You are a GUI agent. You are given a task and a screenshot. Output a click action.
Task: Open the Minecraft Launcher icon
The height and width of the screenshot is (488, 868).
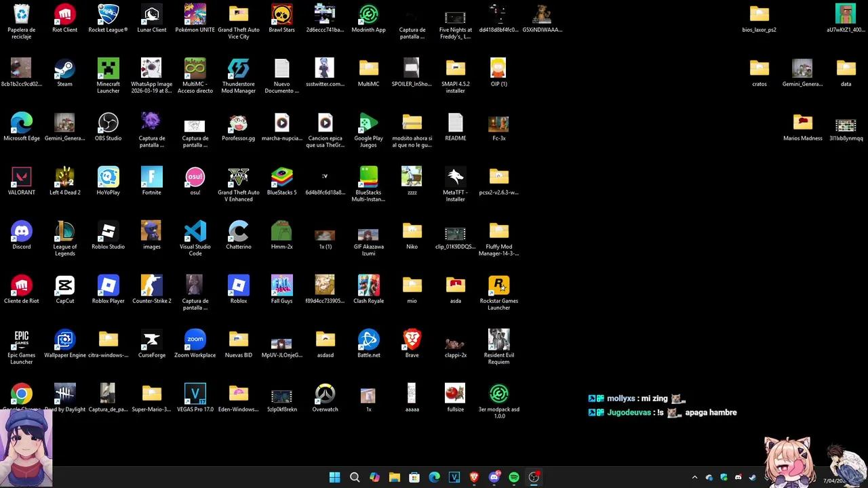click(x=108, y=76)
